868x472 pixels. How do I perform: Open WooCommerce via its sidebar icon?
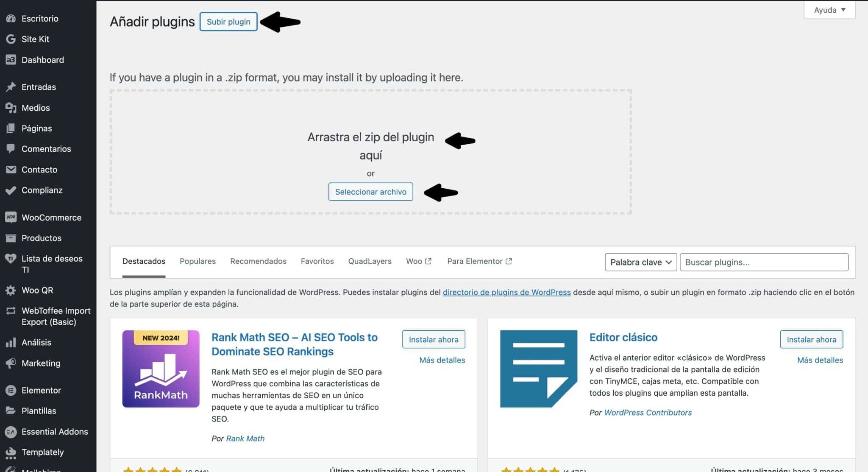tap(11, 217)
